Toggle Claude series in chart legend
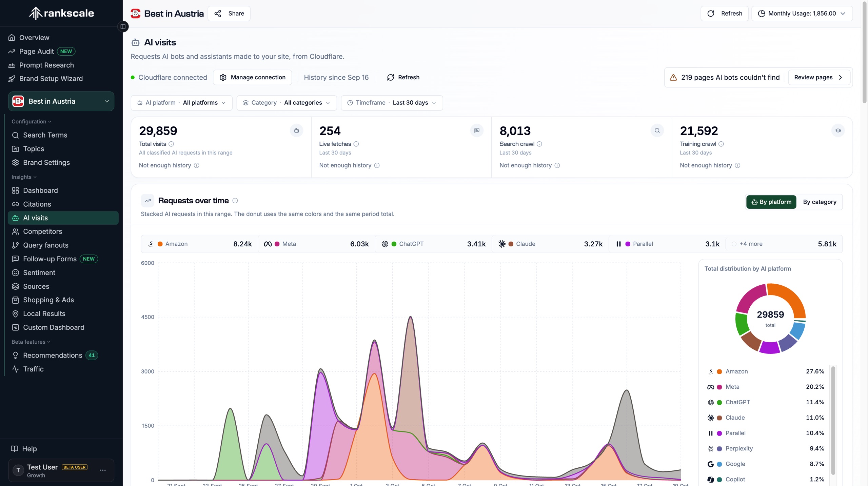This screenshot has height=486, width=868. point(550,244)
